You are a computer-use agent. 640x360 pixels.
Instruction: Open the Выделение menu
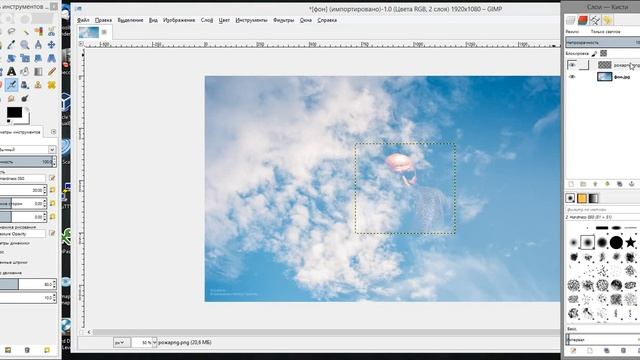coord(130,20)
